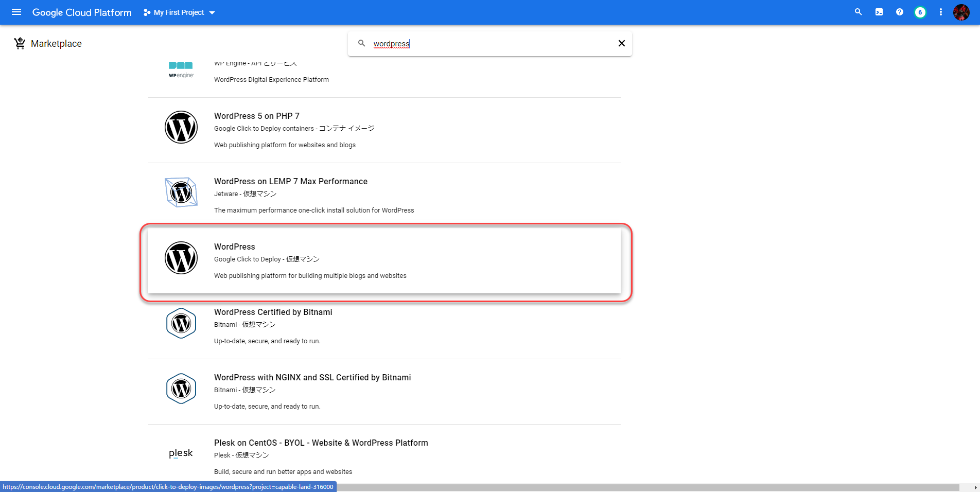The width and height of the screenshot is (980, 492).
Task: Activate the Cloud Shell icon
Action: tap(879, 12)
